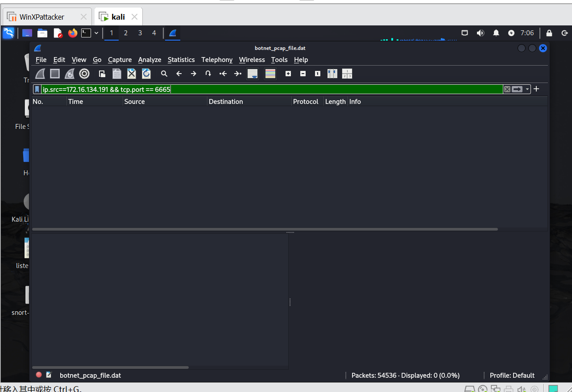Save this capture file
Screen dimensions: 572x392
(x=117, y=74)
